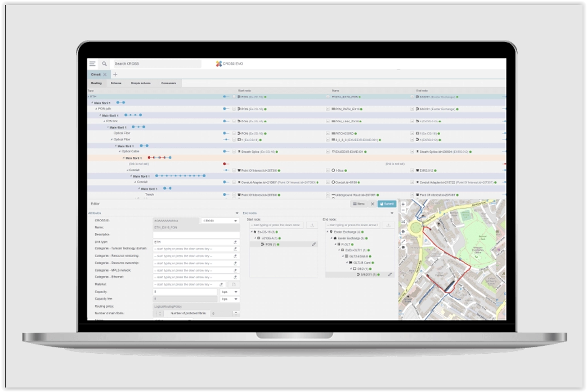Open a new tab with the plus icon

(x=115, y=74)
